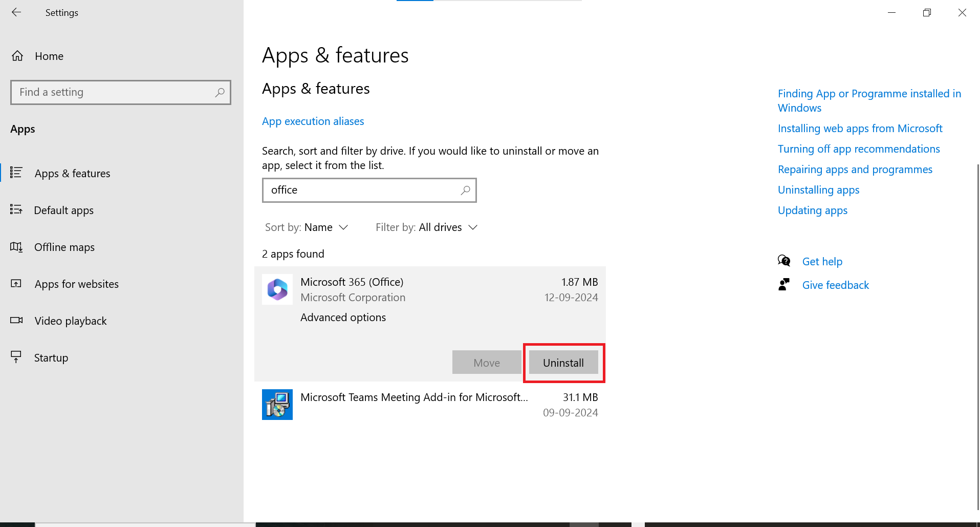Click the page vertical scrollbar
The height and width of the screenshot is (527, 980).
click(x=978, y=337)
